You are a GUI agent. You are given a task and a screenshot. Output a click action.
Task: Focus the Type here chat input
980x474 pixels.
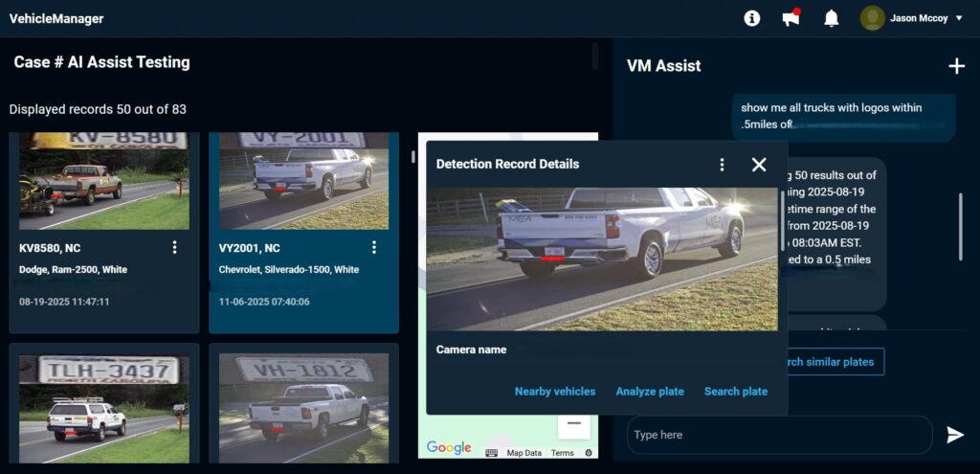(779, 435)
